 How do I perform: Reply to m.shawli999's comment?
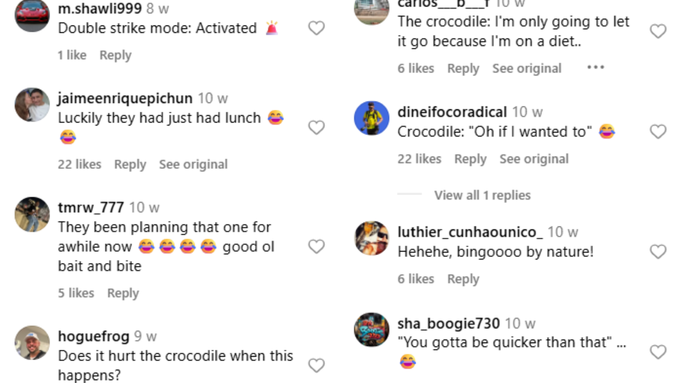pyautogui.click(x=115, y=56)
